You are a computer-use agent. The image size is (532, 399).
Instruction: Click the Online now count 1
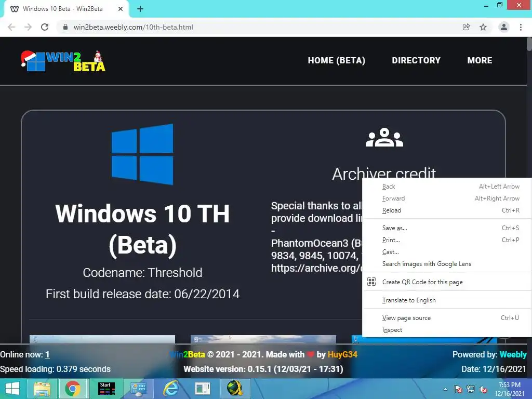47,354
